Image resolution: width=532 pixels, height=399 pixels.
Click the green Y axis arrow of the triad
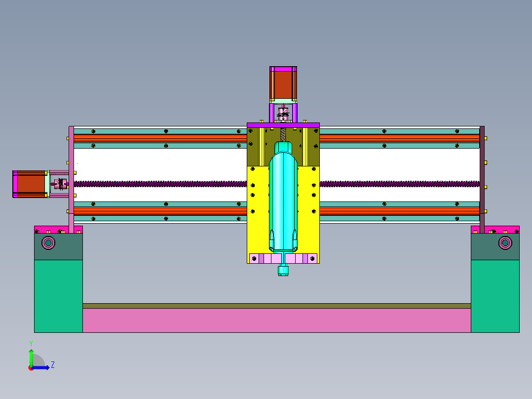pos(31,357)
